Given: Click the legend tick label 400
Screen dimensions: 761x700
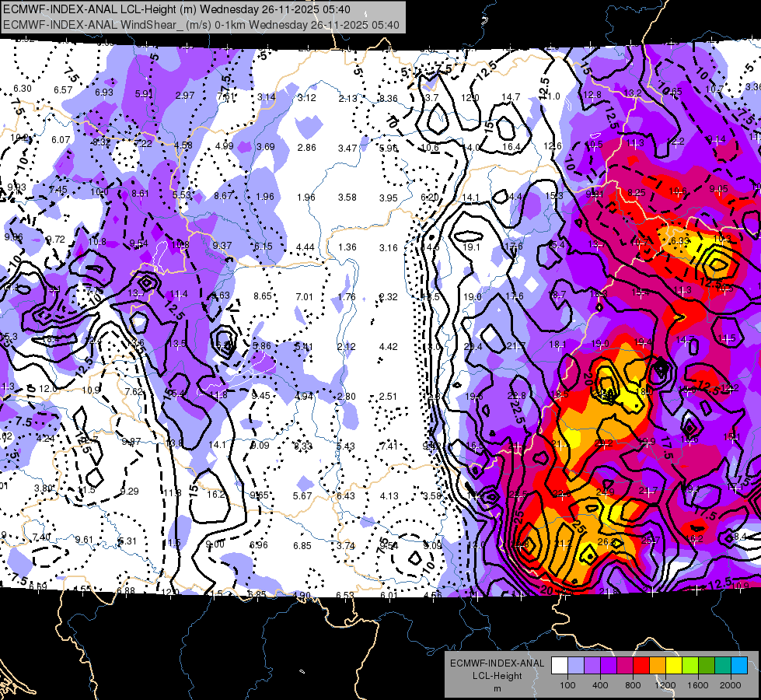Looking at the screenshot, I should pyautogui.click(x=600, y=685).
